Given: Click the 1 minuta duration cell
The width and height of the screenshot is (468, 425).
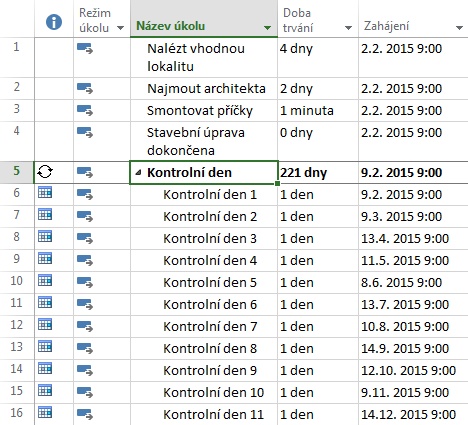Looking at the screenshot, I should 318,111.
